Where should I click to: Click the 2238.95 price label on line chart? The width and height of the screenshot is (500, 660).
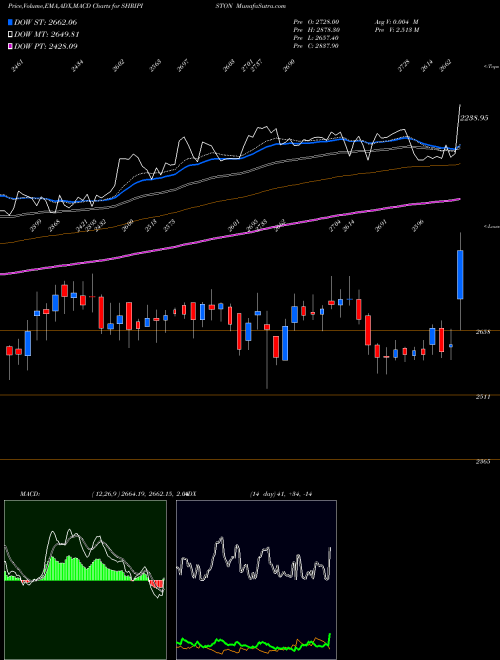coord(474,118)
